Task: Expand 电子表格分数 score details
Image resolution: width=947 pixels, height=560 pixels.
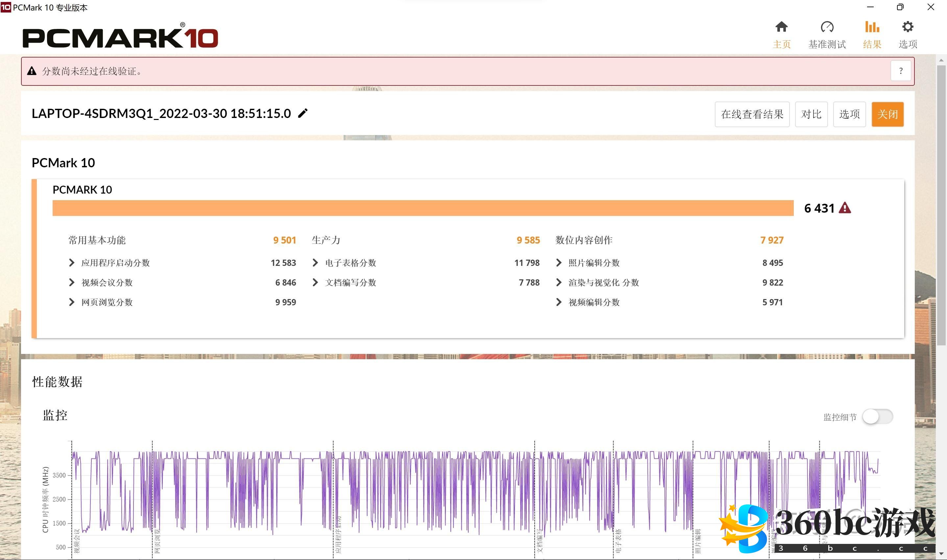Action: coord(315,263)
